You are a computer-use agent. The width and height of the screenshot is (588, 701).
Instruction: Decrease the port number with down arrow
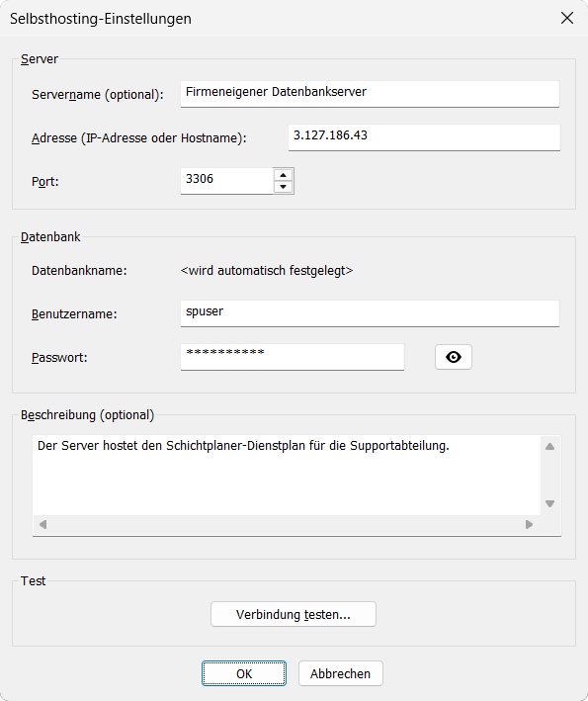pyautogui.click(x=283, y=187)
